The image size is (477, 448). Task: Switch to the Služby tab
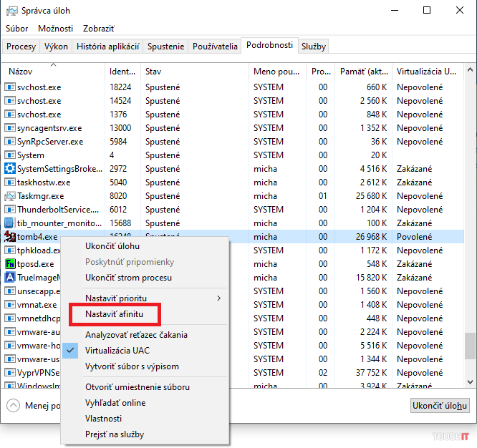[314, 47]
